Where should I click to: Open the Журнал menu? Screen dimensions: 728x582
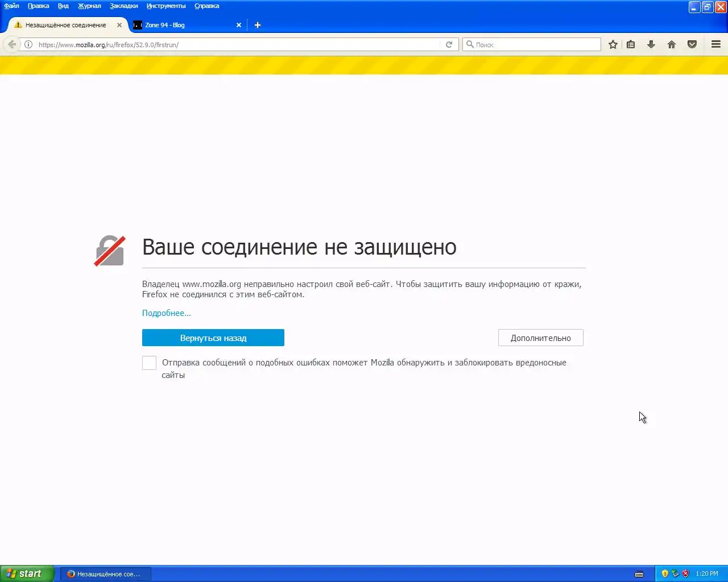pos(89,6)
